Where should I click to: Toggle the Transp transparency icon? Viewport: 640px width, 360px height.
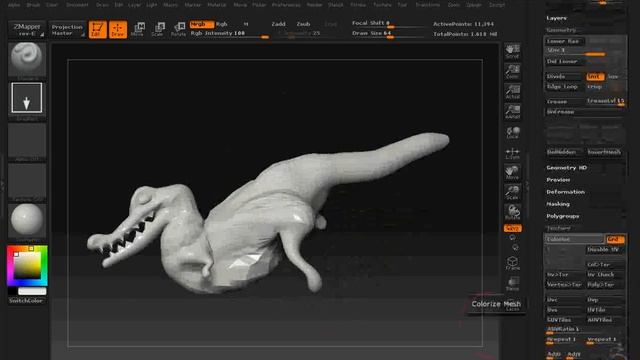[x=512, y=283]
